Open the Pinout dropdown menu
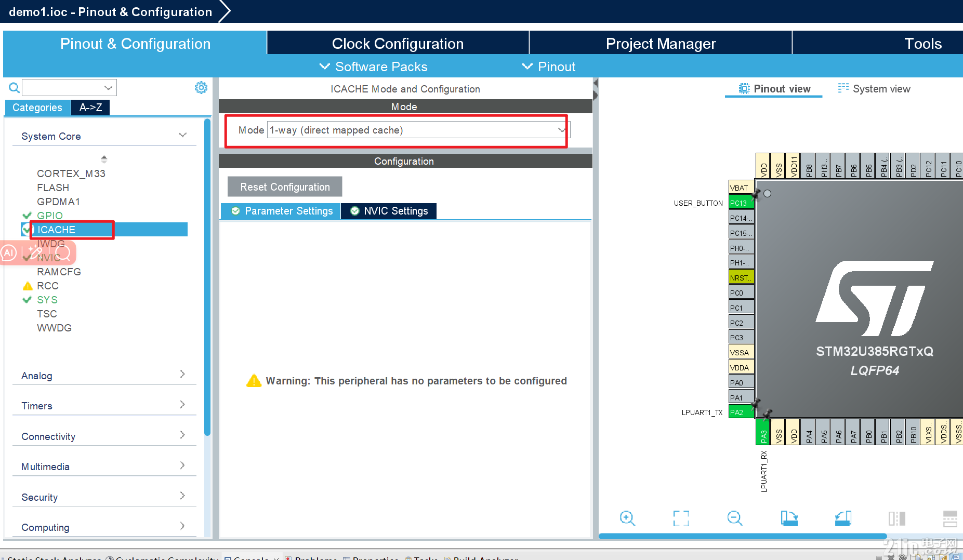The height and width of the screenshot is (560, 963). 549,66
